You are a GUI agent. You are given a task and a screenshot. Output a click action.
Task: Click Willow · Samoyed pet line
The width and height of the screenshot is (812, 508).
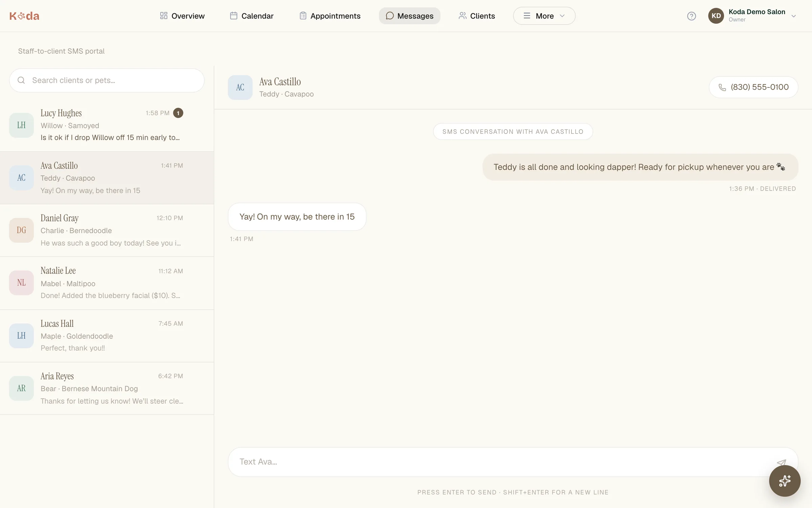70,126
